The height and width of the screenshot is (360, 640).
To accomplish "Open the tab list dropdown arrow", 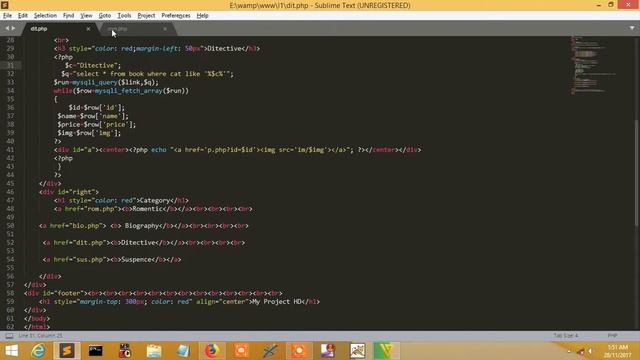I will click(x=632, y=28).
